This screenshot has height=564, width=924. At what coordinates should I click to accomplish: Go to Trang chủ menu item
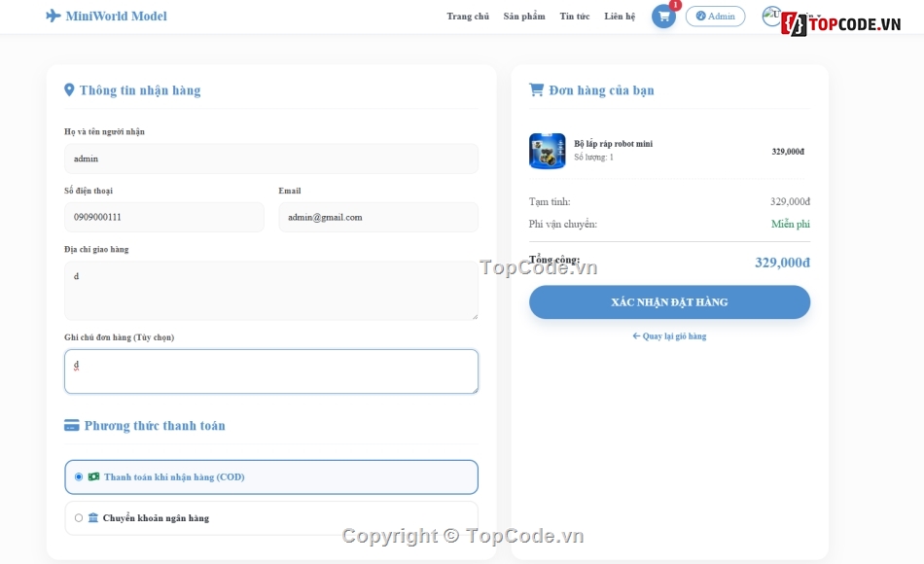click(468, 17)
